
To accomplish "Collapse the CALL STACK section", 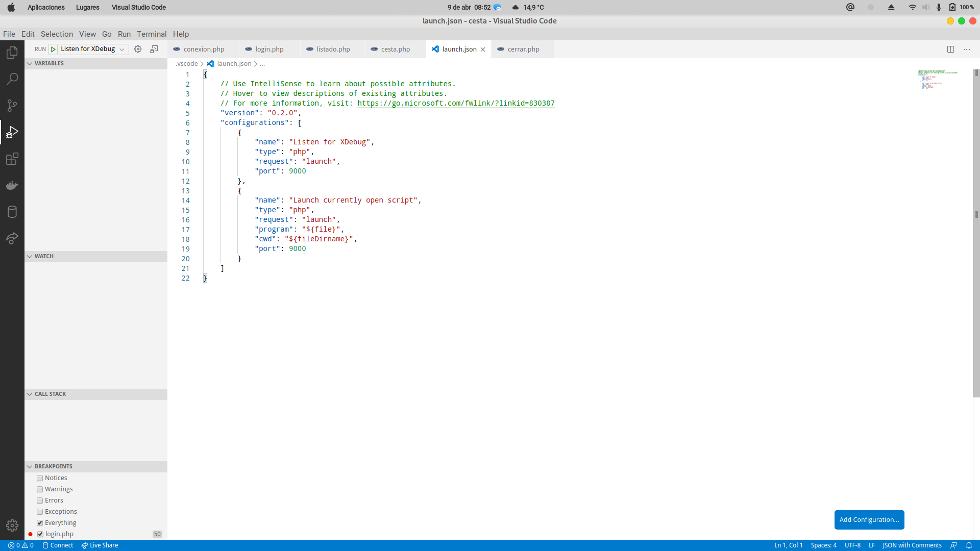I will [96, 394].
